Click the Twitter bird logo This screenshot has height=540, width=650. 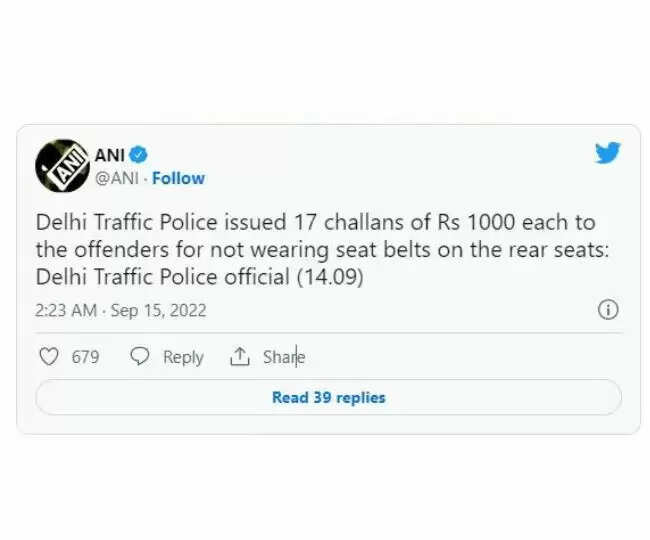click(607, 153)
